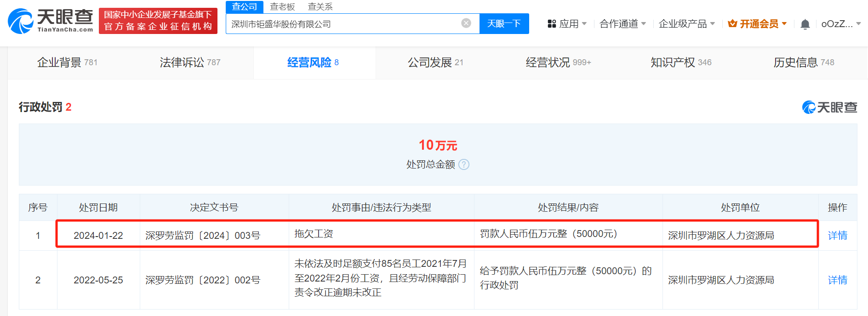868x316 pixels.
Task: Open the 公司发展 21 tab
Action: tap(436, 62)
